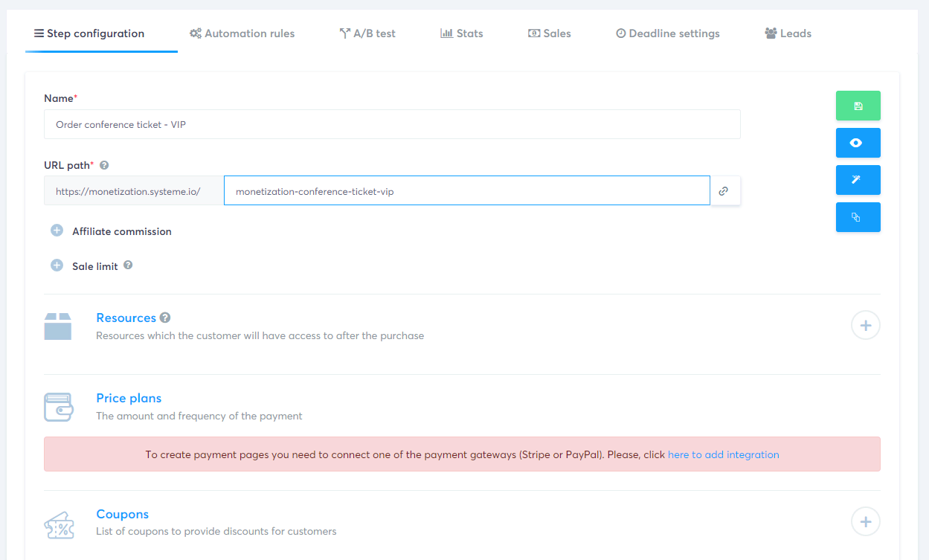929x560 pixels.
Task: Click the help icon beside URL path
Action: 104,165
